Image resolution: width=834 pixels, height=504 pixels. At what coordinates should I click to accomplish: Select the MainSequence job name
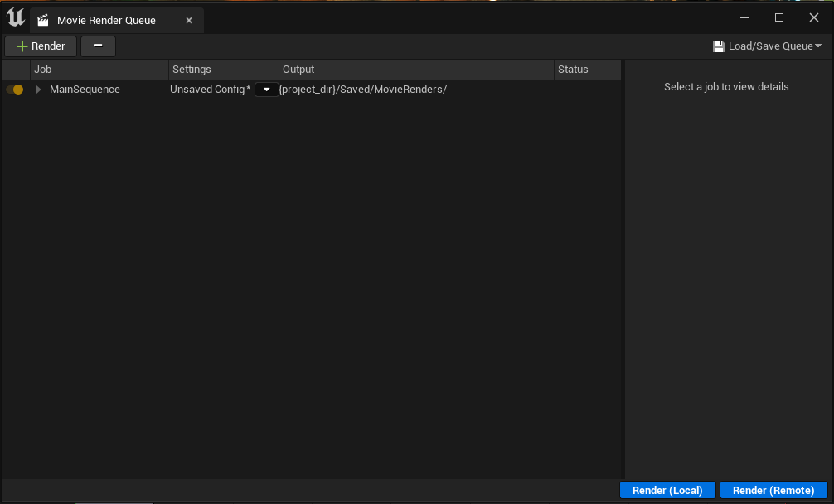tap(85, 90)
